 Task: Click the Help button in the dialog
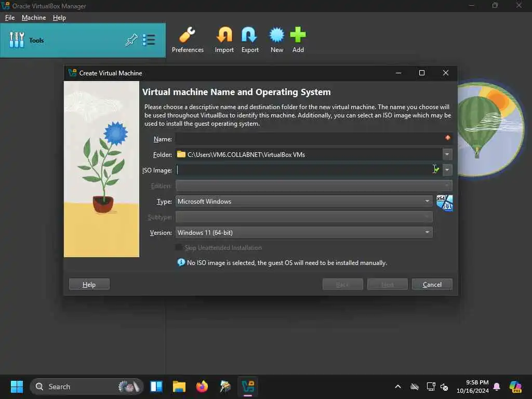click(89, 284)
